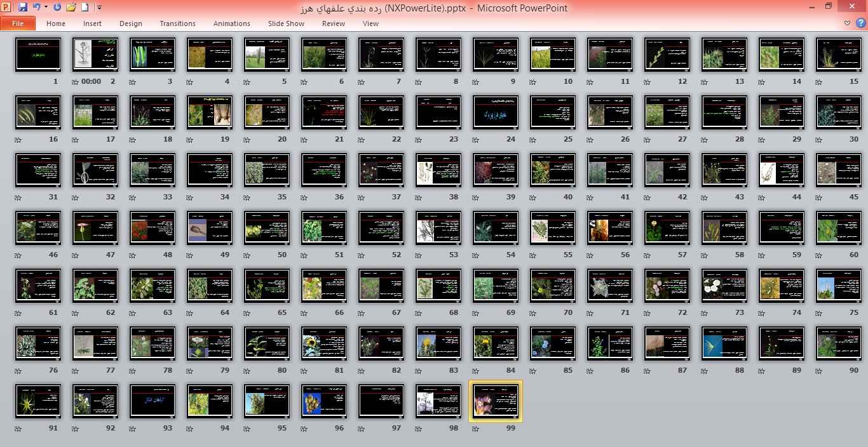Image resolution: width=868 pixels, height=447 pixels.
Task: Click the Undo arrow icon
Action: [x=36, y=8]
